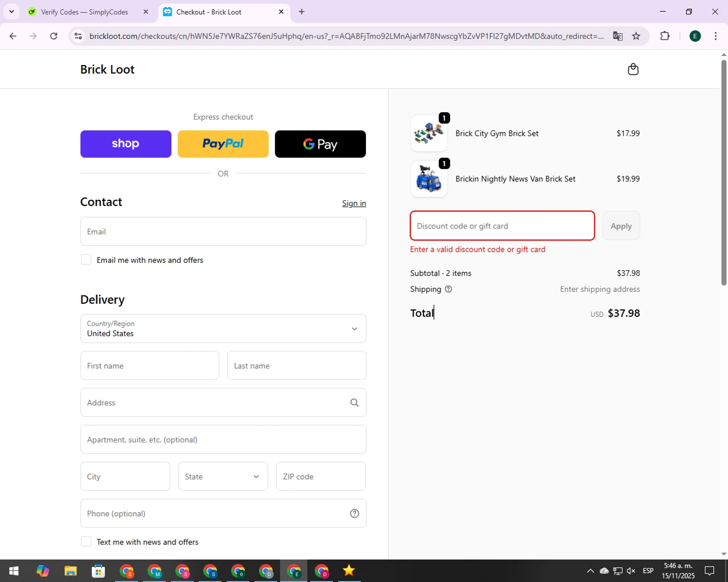Click the taskbar clock showing 5:46 a. m.
The image size is (728, 582).
point(678,571)
